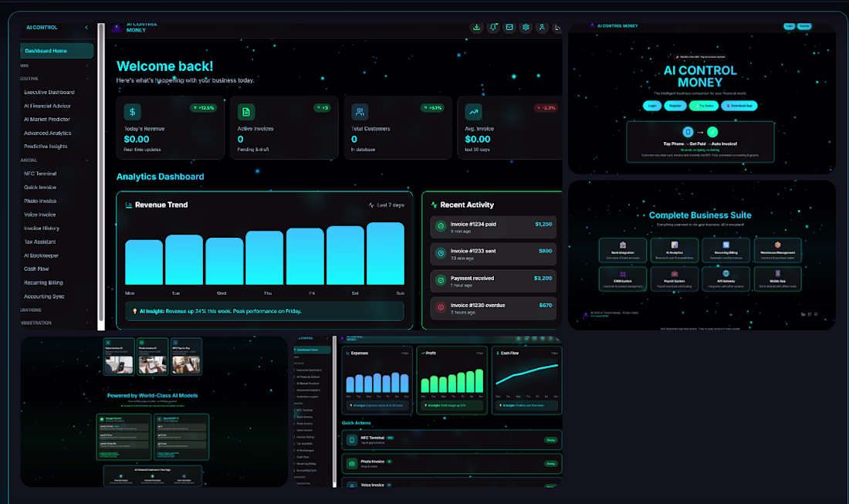Viewport: 849px width, 504px height.
Task: Open notifications bell in large dashboard header
Action: click(493, 27)
